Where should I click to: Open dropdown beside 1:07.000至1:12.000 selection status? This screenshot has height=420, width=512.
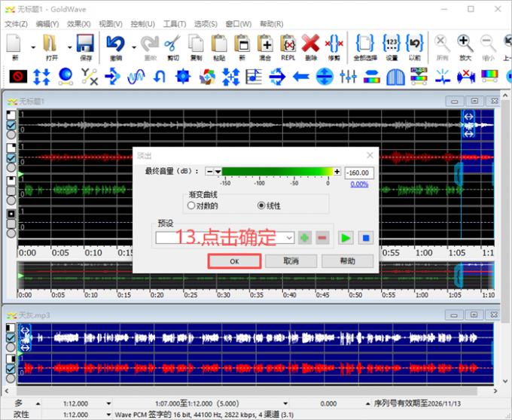(x=285, y=403)
